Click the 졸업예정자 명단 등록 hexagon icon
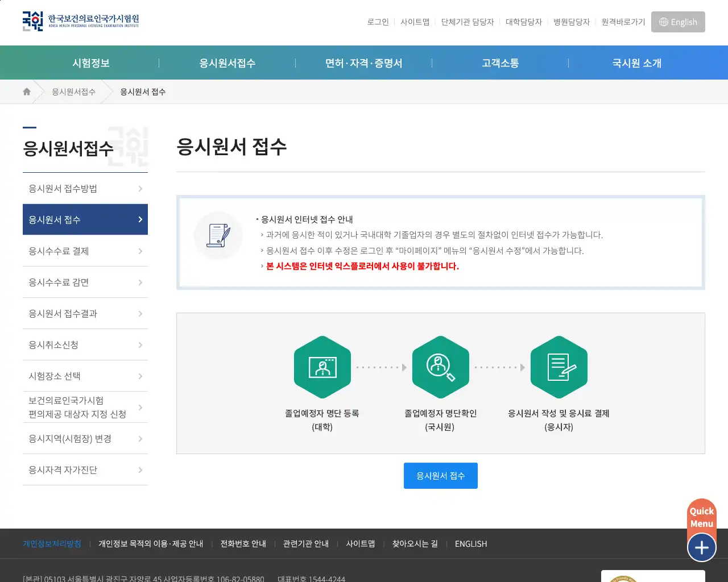 pos(322,367)
